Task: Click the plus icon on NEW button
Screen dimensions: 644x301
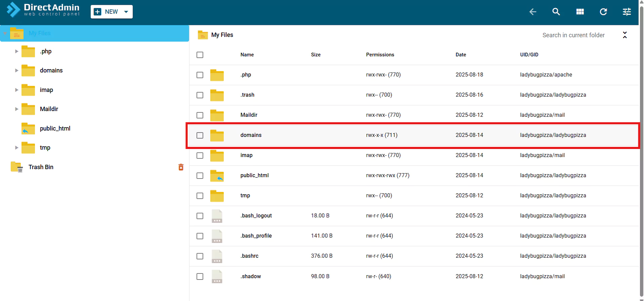Action: [97, 12]
